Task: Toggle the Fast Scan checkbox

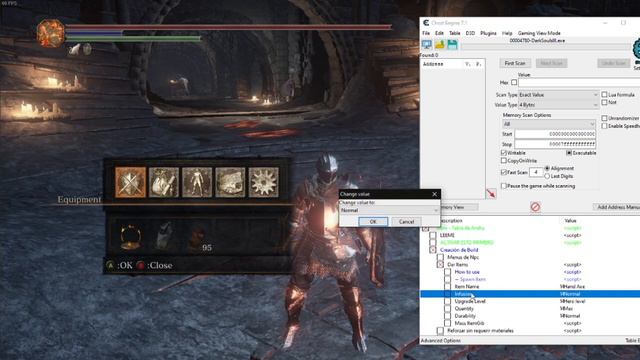Action: click(504, 172)
